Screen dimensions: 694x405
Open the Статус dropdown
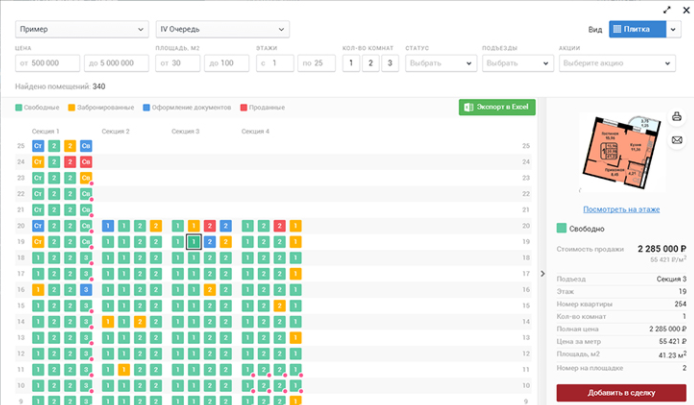pos(441,63)
